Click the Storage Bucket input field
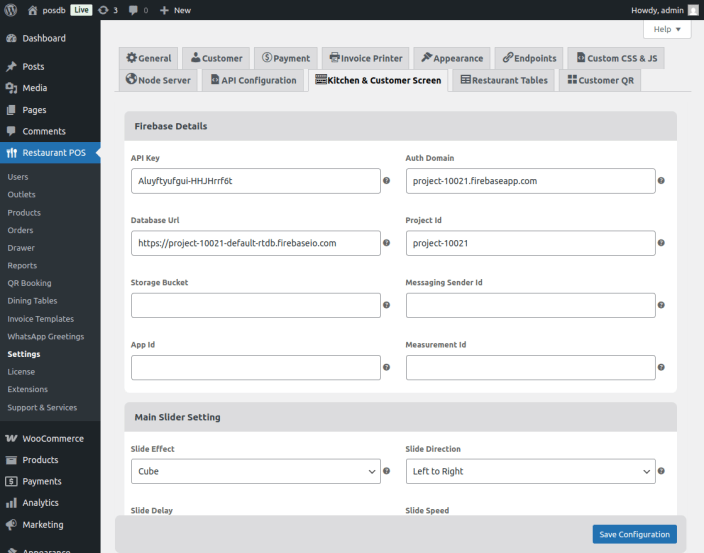 255,305
